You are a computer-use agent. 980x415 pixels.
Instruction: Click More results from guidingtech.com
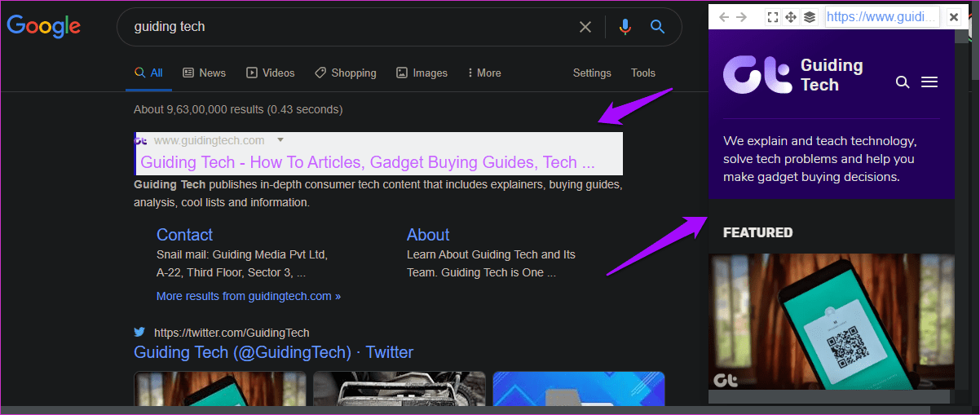click(249, 296)
